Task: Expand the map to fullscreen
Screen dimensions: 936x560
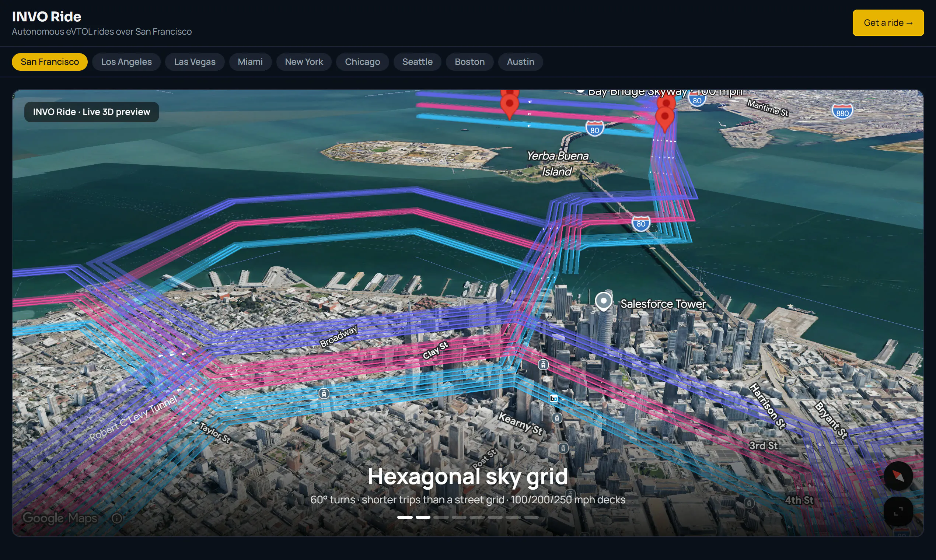Action: 898,511
